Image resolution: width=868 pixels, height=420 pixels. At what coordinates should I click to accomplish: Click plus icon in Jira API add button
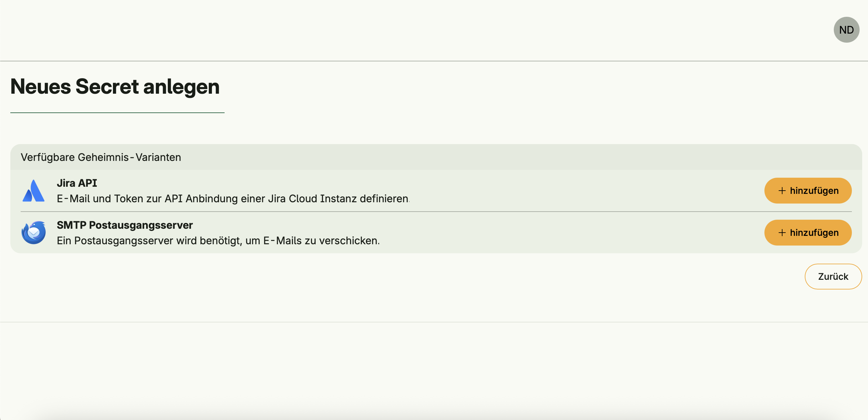coord(782,191)
